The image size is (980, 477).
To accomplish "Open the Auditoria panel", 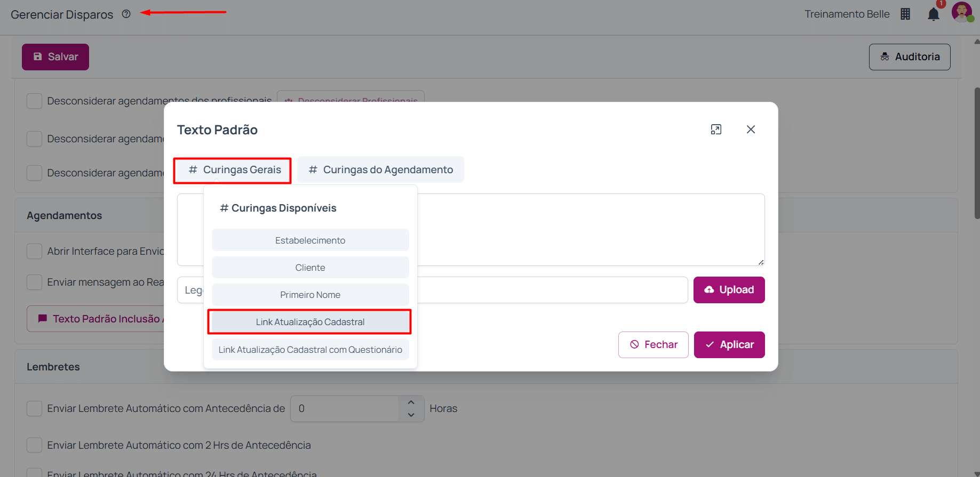I will point(909,57).
